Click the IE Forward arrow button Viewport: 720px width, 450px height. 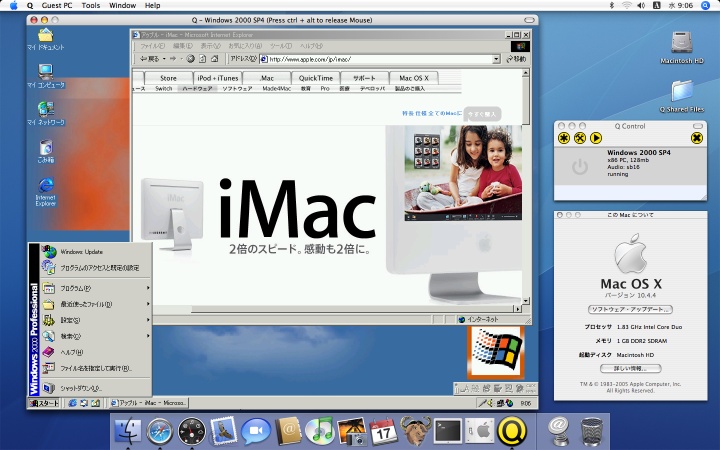coord(173,59)
